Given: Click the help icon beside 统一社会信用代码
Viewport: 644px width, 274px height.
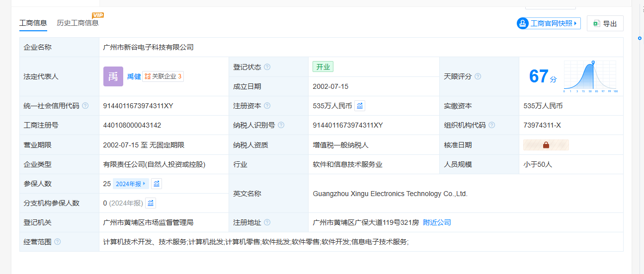Looking at the screenshot, I should point(85,106).
